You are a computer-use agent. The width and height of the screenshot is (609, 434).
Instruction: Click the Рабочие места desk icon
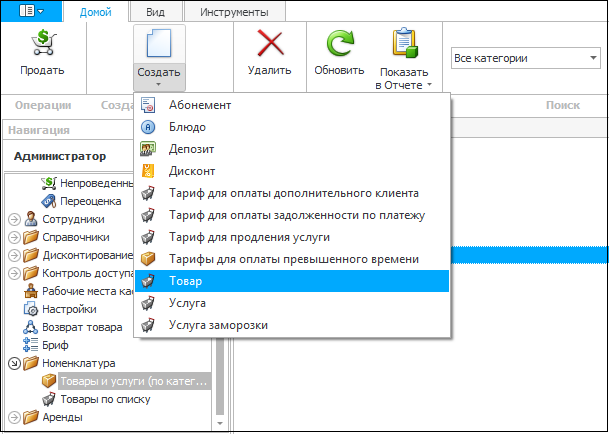[31, 291]
